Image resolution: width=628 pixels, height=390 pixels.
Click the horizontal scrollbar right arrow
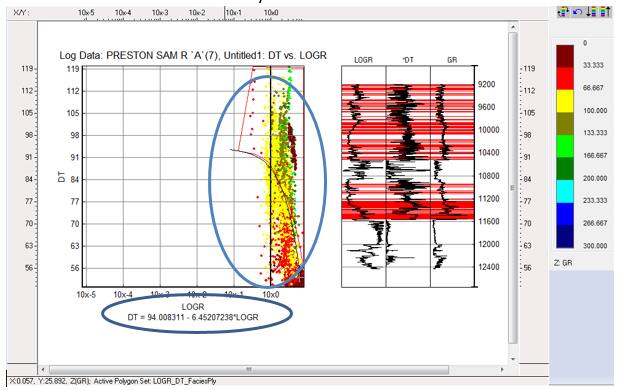point(502,369)
